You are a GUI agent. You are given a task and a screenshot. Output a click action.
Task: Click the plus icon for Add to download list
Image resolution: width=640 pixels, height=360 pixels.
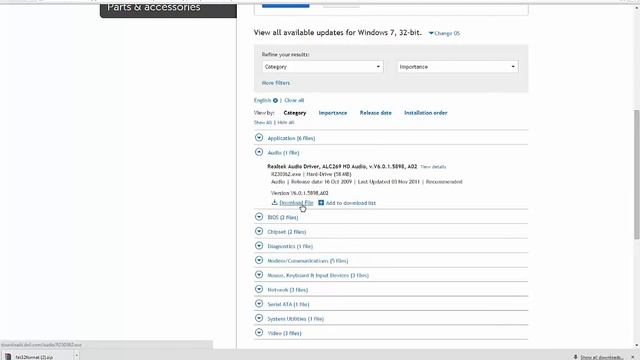click(x=321, y=203)
